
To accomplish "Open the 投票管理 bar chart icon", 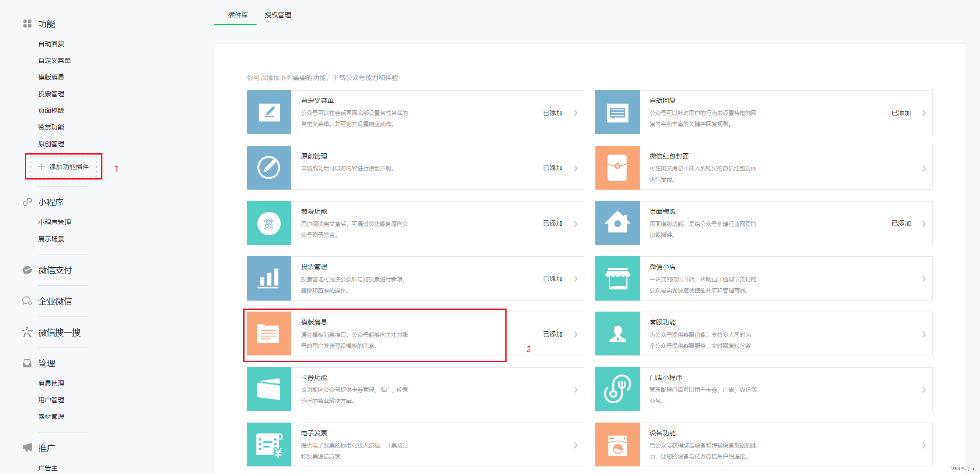I will pyautogui.click(x=269, y=278).
